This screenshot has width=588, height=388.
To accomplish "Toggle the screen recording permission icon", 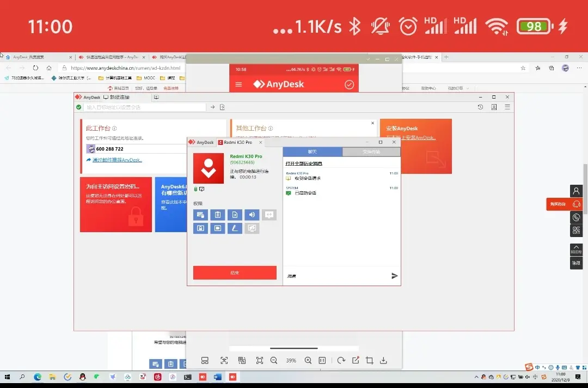I will [x=217, y=228].
